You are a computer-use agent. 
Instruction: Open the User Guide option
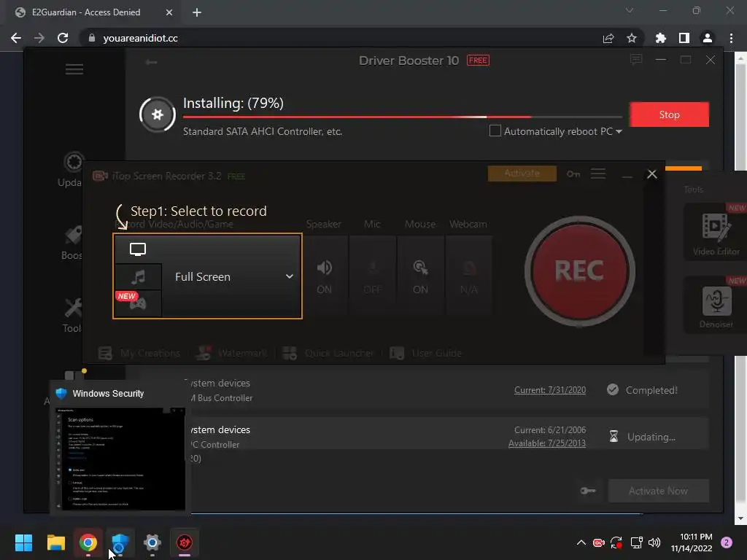point(426,353)
